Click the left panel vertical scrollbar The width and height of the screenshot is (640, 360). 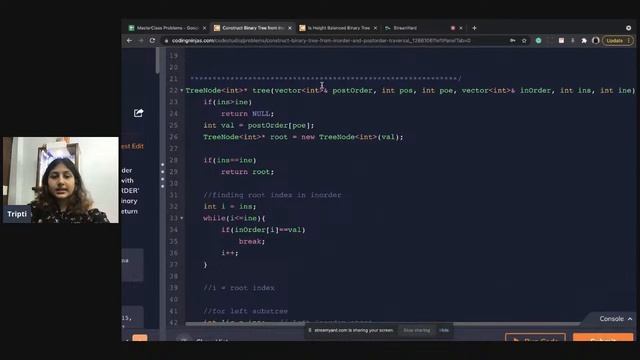point(158,60)
